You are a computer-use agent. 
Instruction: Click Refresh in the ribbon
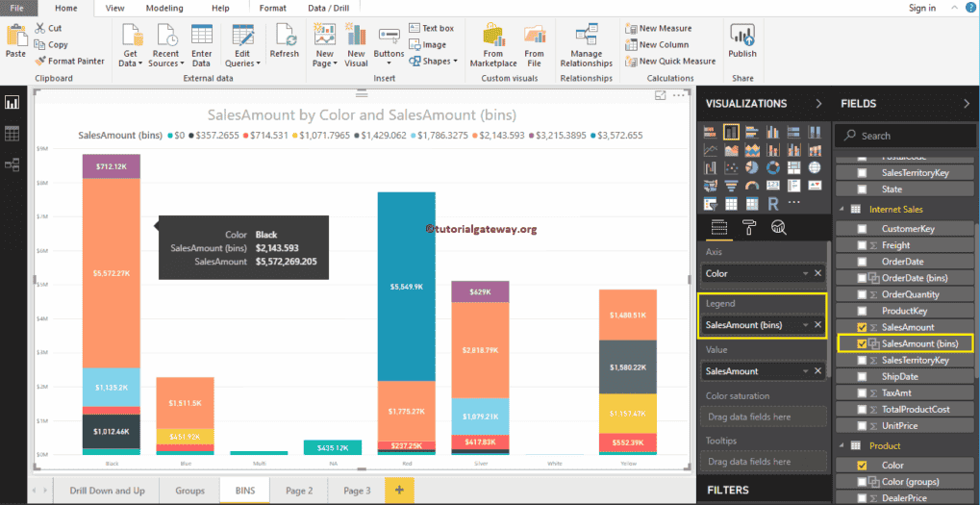(285, 41)
